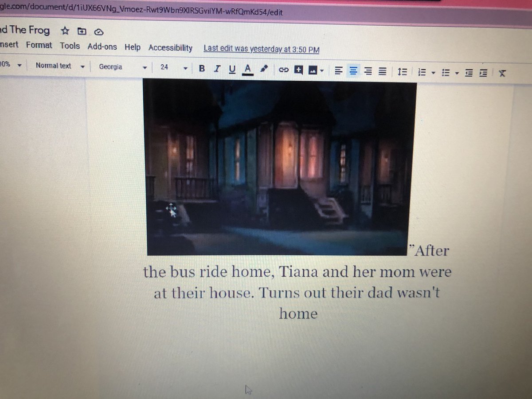Star the document

[65, 31]
